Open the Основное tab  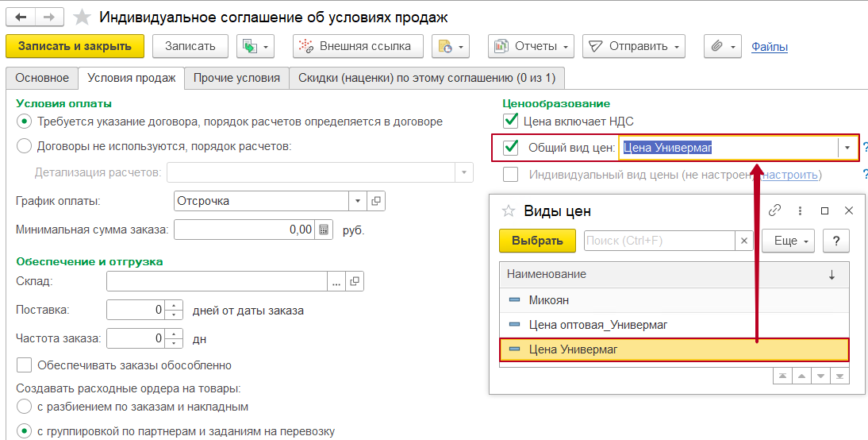42,78
